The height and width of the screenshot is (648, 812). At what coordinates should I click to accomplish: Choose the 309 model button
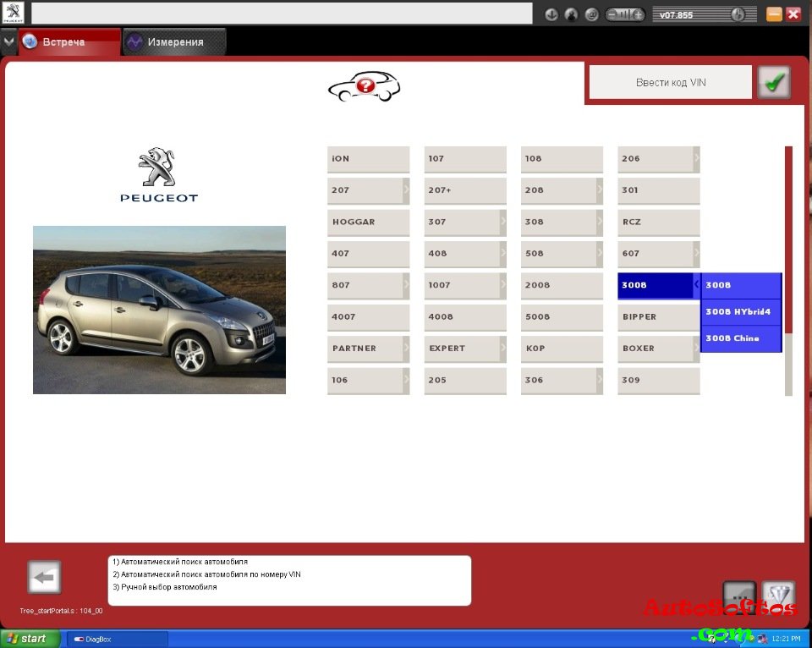coord(659,380)
